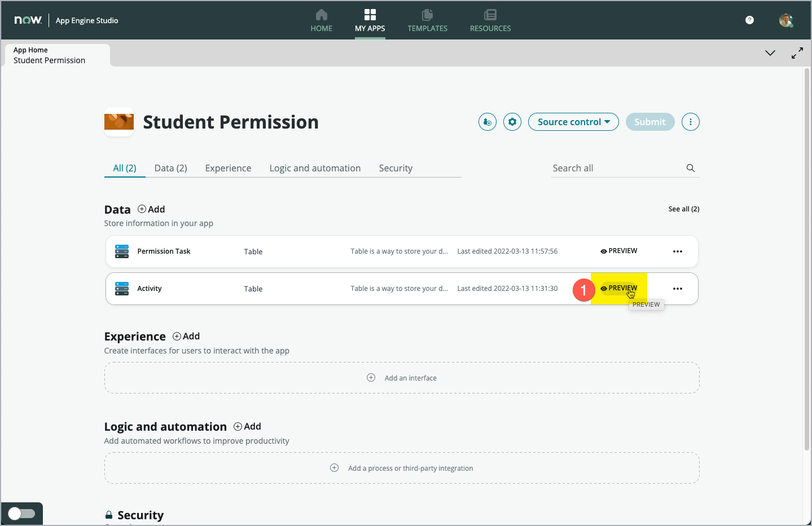Click the Submit button
812x526 pixels.
pyautogui.click(x=650, y=122)
